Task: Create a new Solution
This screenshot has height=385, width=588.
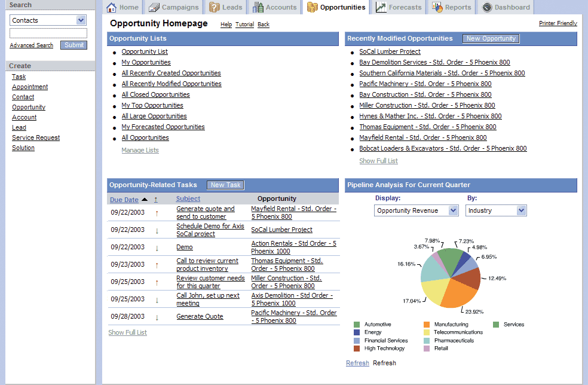Action: pyautogui.click(x=23, y=148)
